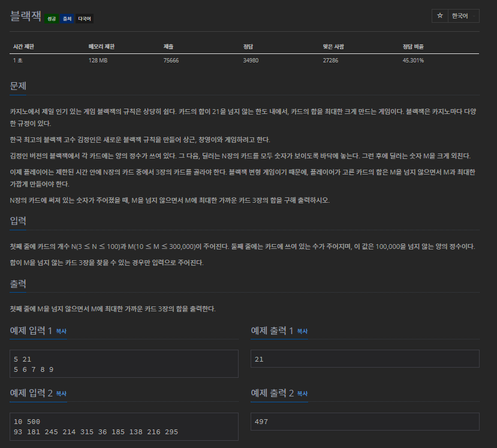Click the 시간 제한 column header
The image size is (497, 448).
(23, 47)
